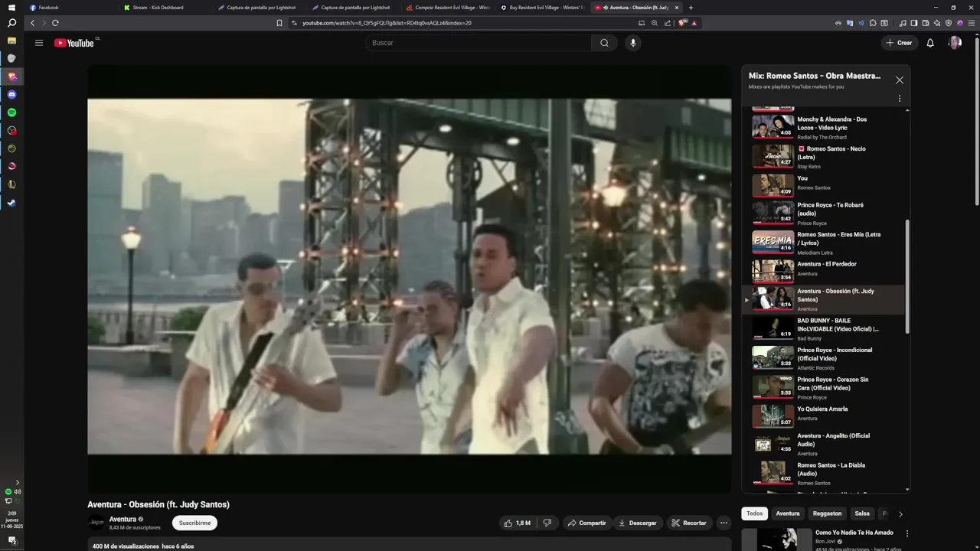The height and width of the screenshot is (551, 980).
Task: Open Como Yo Nadie Te Ha Amado video
Action: [x=854, y=533]
